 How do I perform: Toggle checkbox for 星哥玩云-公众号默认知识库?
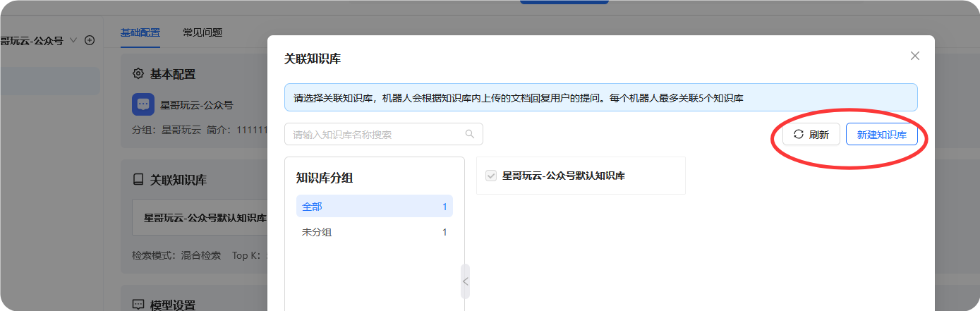(x=492, y=176)
